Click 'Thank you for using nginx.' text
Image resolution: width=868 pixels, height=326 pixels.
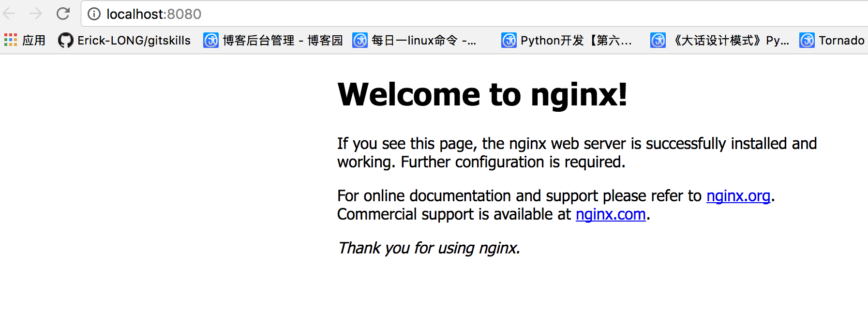tap(429, 248)
